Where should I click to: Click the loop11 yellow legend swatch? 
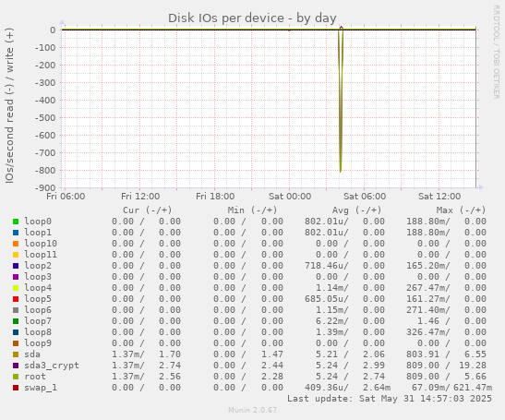(x=16, y=255)
